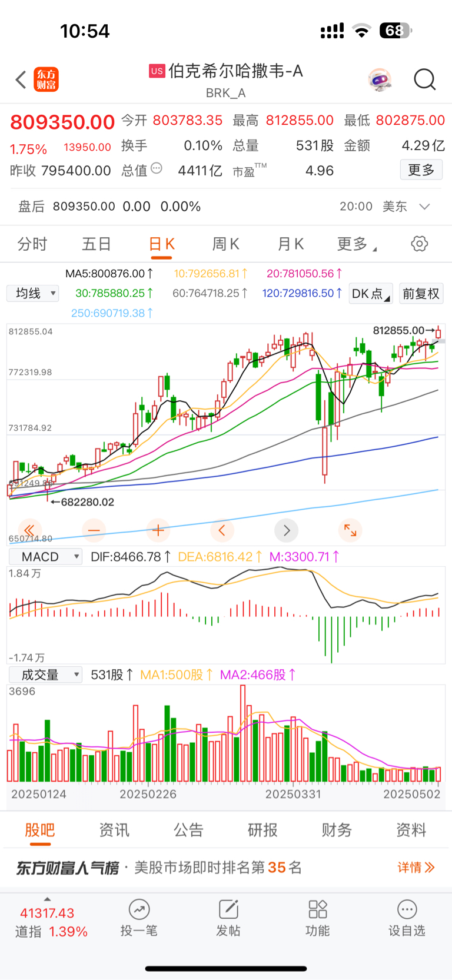Tap the light-blue MA250 690719.38 label

(112, 313)
